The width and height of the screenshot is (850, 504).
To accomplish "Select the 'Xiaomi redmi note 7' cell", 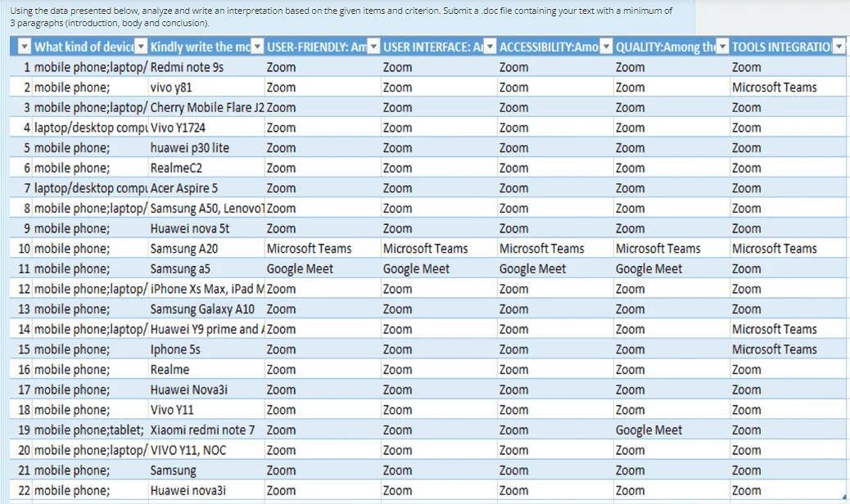I will (x=206, y=430).
